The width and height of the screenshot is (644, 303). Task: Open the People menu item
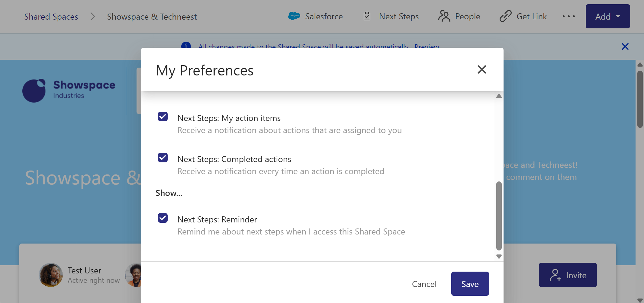click(459, 16)
